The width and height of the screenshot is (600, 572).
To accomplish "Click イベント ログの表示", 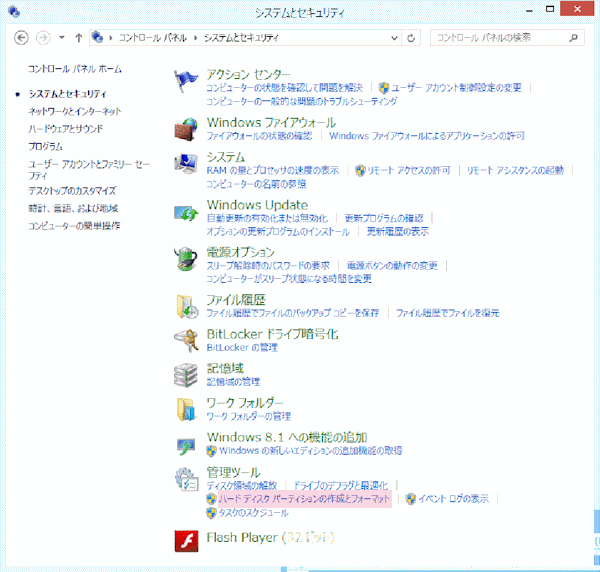I will click(453, 499).
